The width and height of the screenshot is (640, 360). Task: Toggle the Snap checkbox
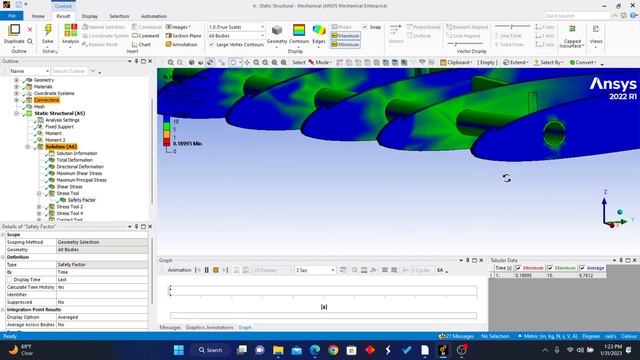coord(365,27)
